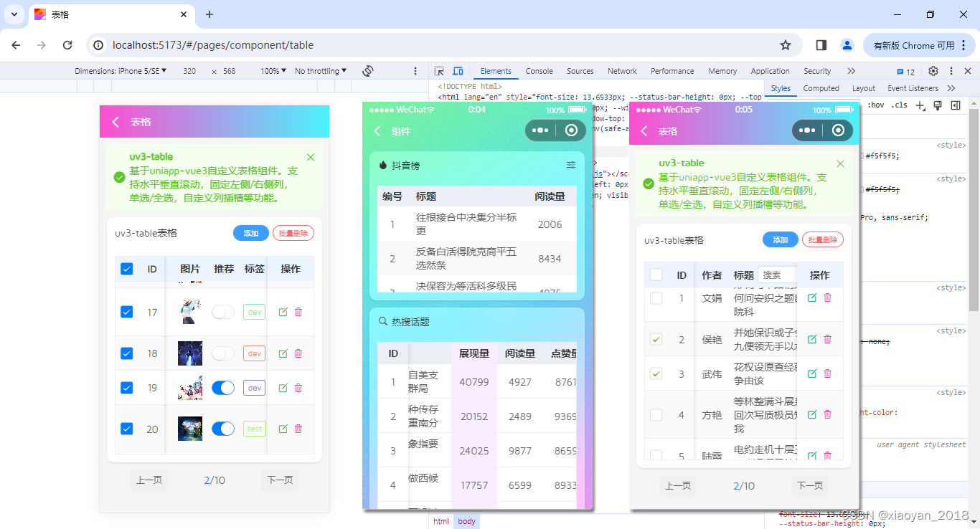Image resolution: width=980 pixels, height=529 pixels.
Task: Enable the switch on row 18
Action: coord(222,353)
